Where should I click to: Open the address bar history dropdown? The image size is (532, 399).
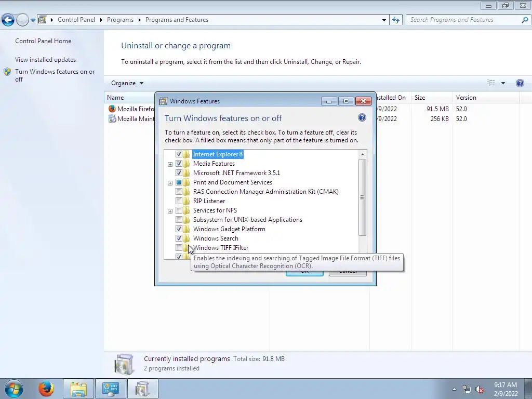[384, 20]
